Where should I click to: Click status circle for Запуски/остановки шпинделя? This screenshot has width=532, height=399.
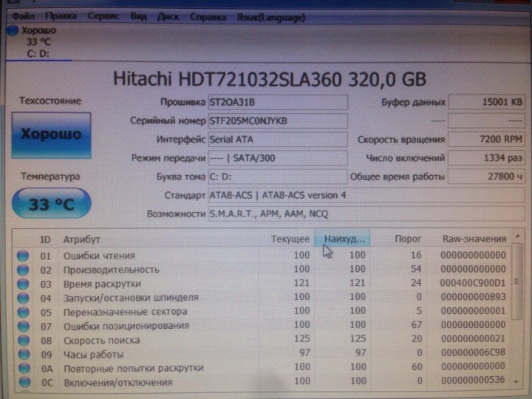click(23, 298)
